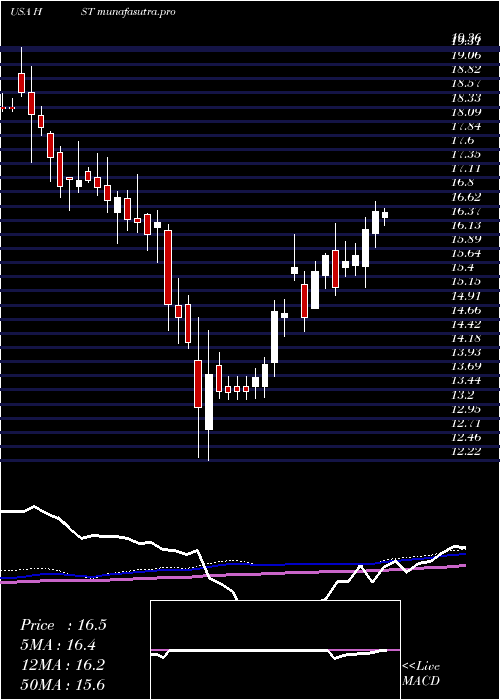Select the 12.46 price axis label
500x700 pixels.
pos(466,437)
